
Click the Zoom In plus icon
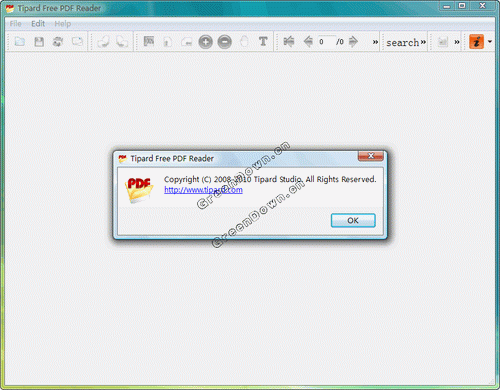(x=206, y=42)
